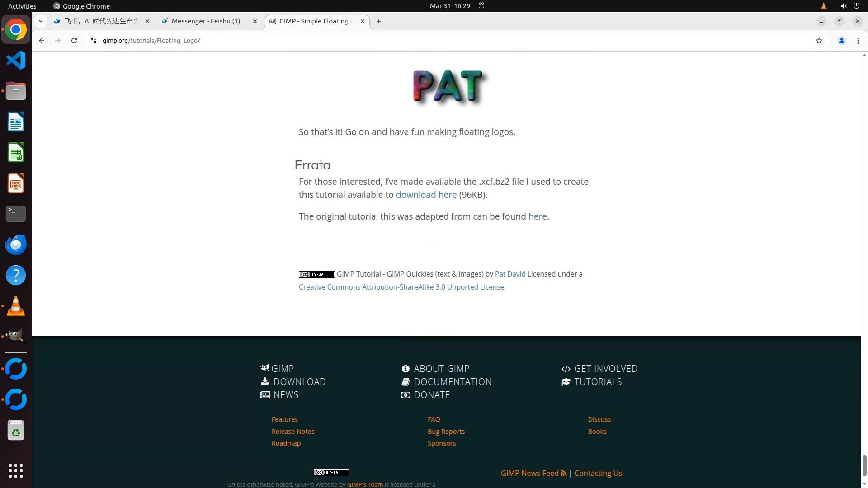The height and width of the screenshot is (488, 868).
Task: Open VLC media player from dock
Action: click(x=16, y=306)
